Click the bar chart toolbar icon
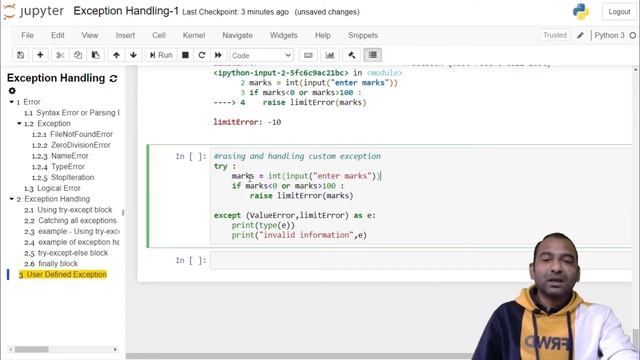The image size is (640, 360). 330,55
